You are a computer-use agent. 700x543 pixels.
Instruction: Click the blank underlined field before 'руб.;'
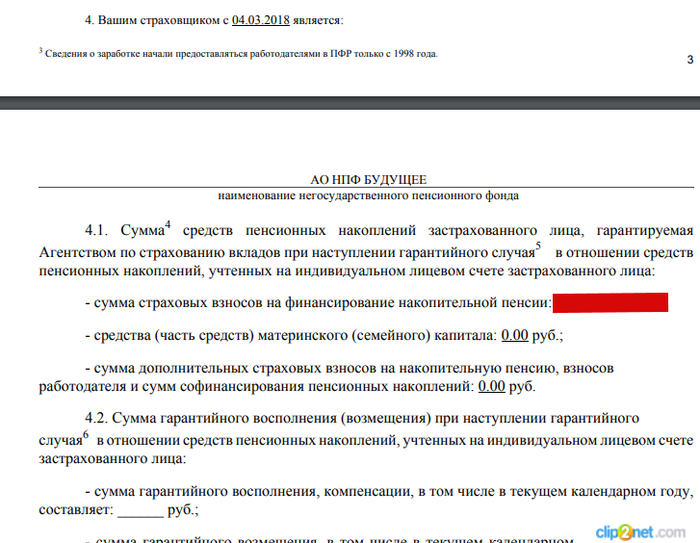click(139, 510)
